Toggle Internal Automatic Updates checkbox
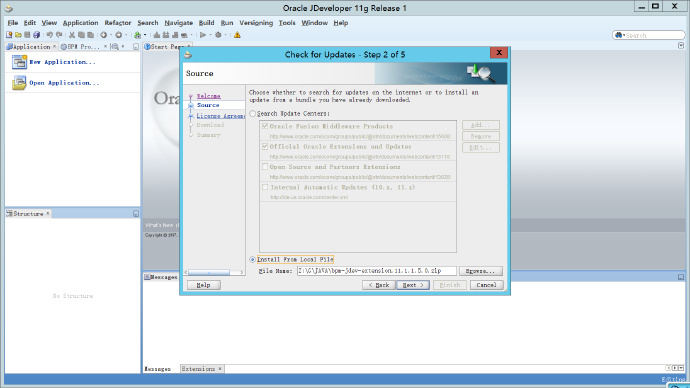This screenshot has height=388, width=690. pyautogui.click(x=265, y=187)
